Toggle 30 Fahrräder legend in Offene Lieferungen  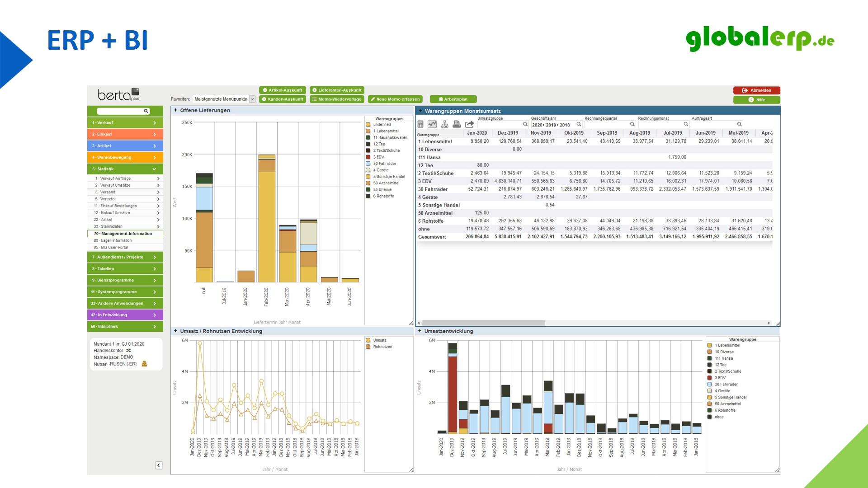(368, 164)
